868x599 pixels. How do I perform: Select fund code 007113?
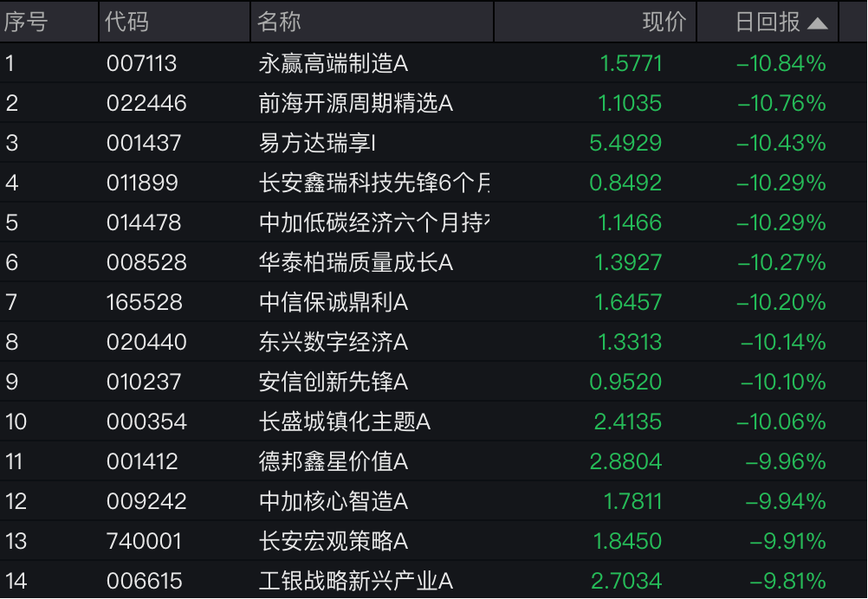click(142, 63)
